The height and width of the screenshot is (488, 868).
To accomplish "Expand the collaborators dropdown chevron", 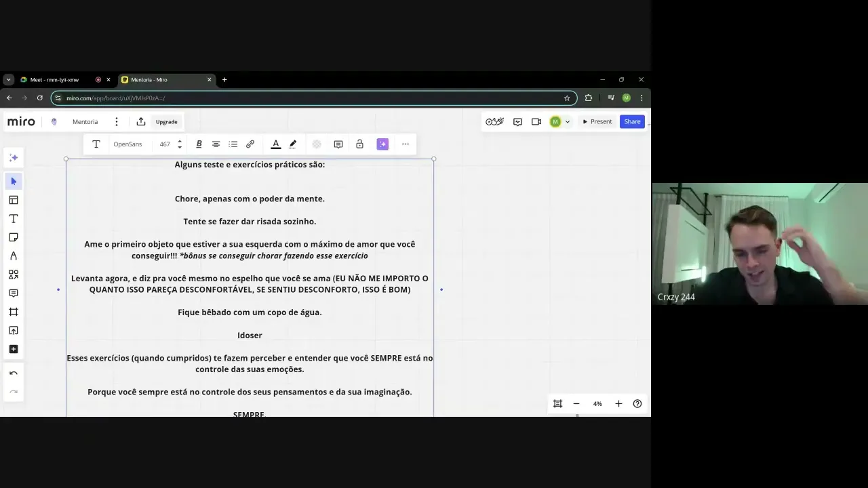I will pyautogui.click(x=568, y=122).
